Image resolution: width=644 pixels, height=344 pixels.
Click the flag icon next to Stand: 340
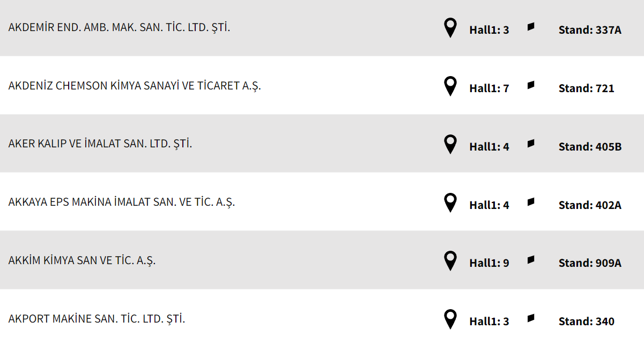tap(531, 318)
